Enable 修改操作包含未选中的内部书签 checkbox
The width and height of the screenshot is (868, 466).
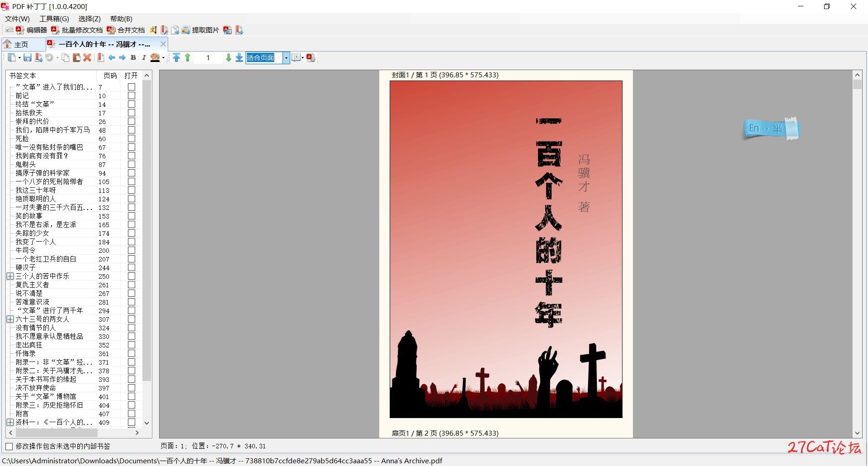coord(9,446)
